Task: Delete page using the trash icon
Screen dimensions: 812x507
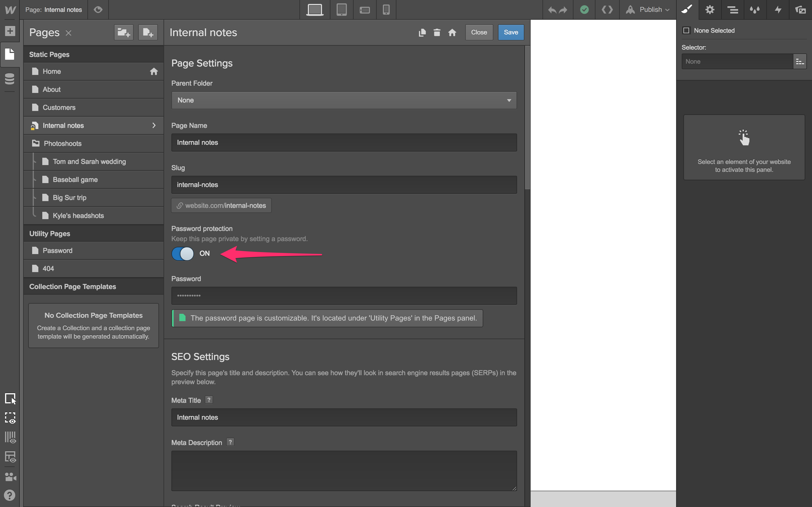Action: pos(437,32)
